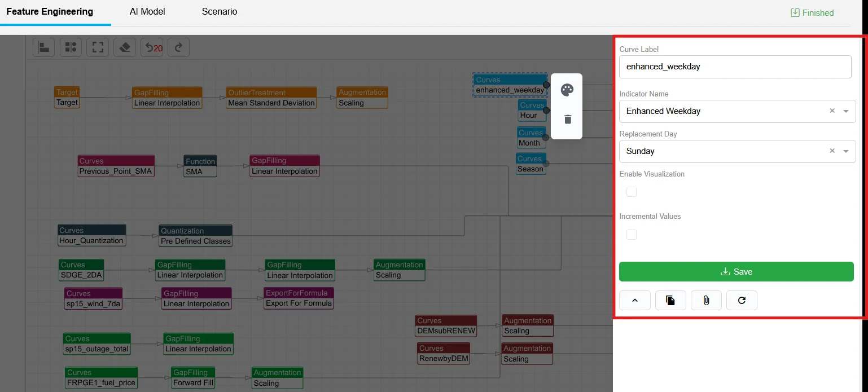
Task: Select the Pre Defined Classes Quantization node
Action: pyautogui.click(x=195, y=236)
